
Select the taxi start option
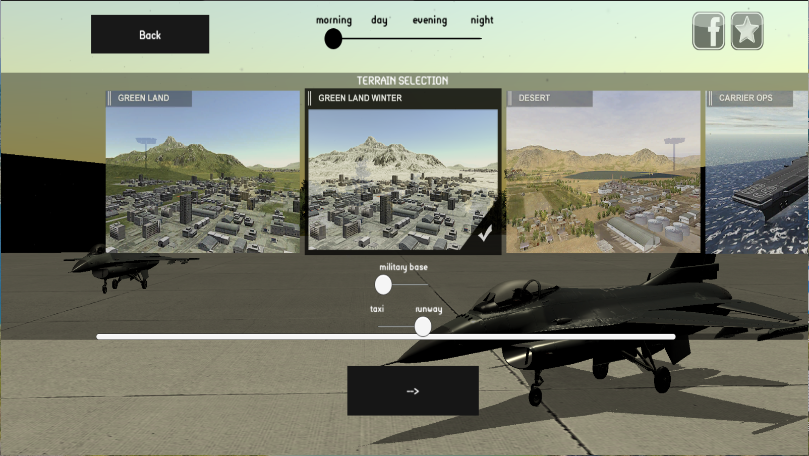[x=377, y=309]
